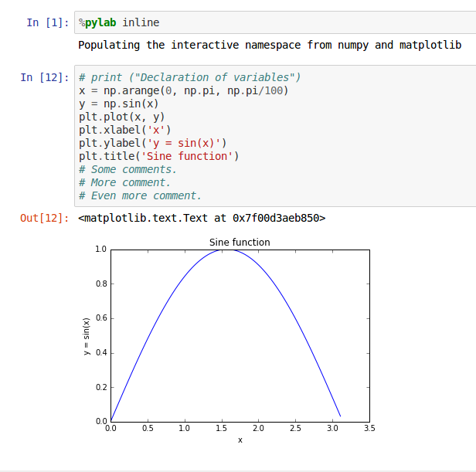Click the 'y = np.sin(x)' code line
The image size is (476, 472).
[119, 104]
